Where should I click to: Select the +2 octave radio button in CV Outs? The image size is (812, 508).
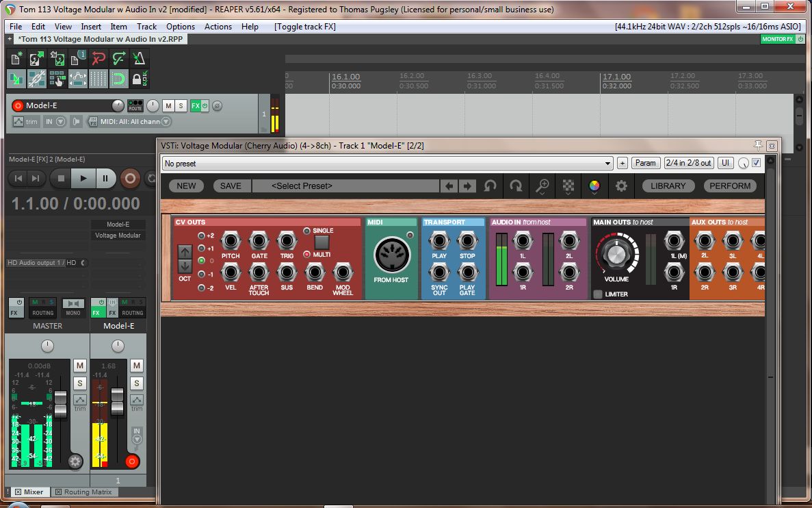pos(201,236)
